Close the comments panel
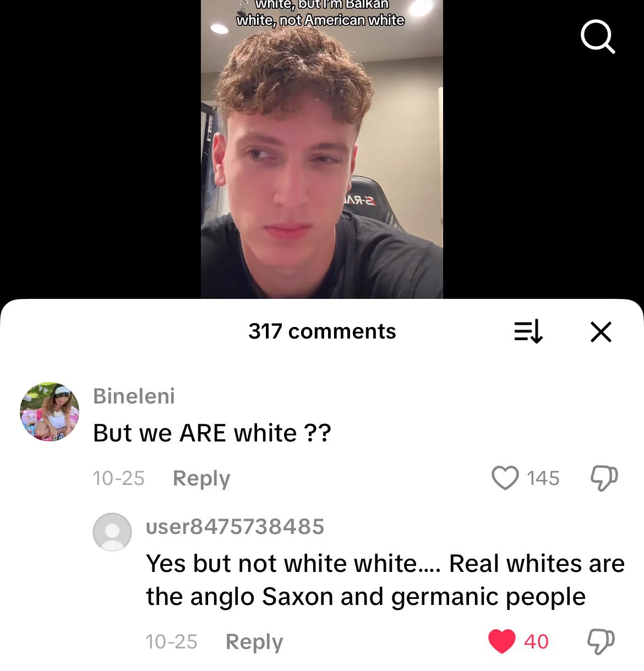Image resolution: width=644 pixels, height=671 pixels. (x=601, y=331)
